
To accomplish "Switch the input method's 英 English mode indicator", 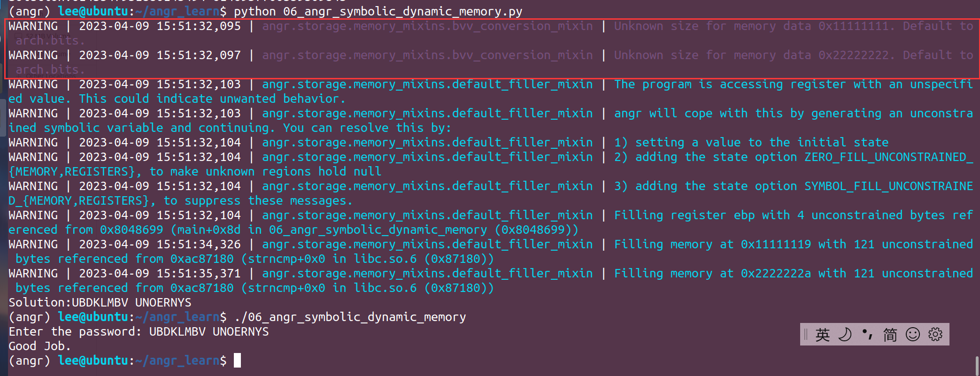I will 823,335.
